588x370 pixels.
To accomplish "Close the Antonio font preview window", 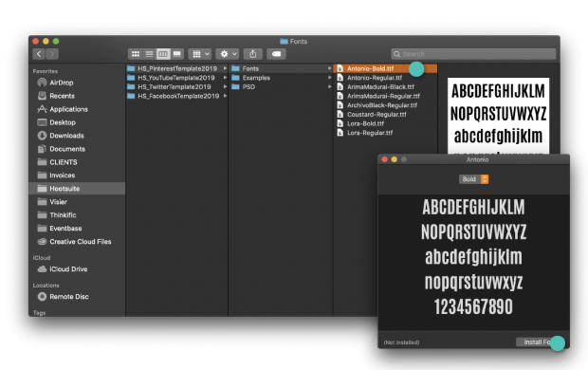I will [385, 159].
